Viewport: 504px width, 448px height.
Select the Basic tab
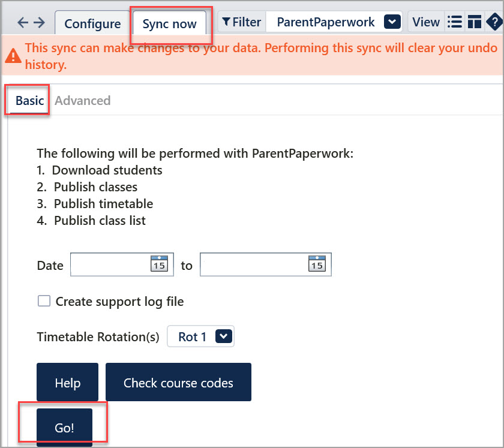point(29,101)
